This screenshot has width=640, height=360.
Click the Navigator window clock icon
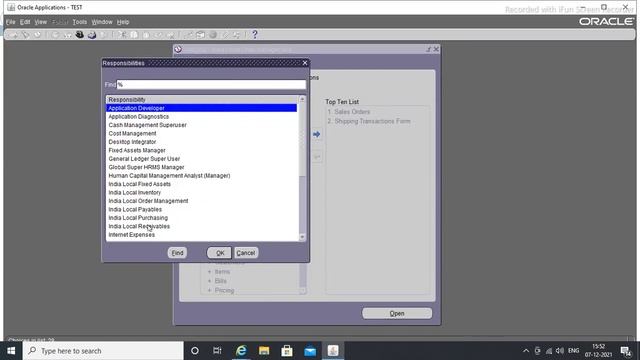click(x=178, y=49)
